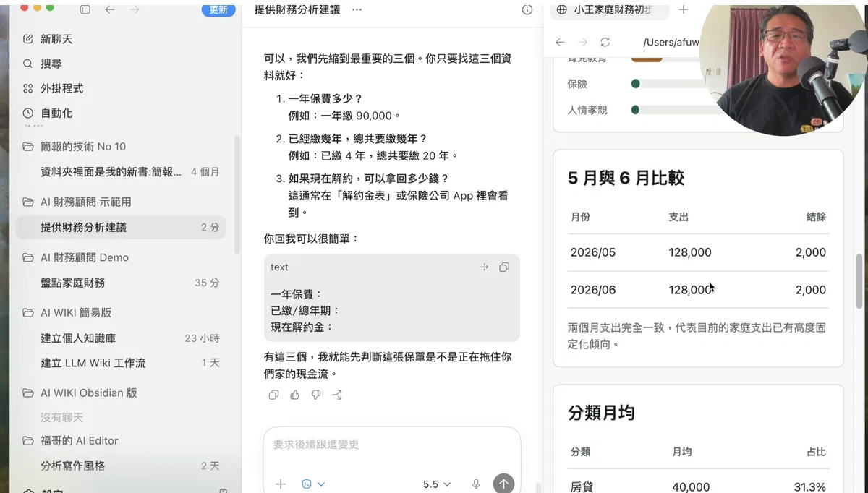This screenshot has width=868, height=493.
Task: Open a new tab with plus icon
Action: (x=684, y=9)
